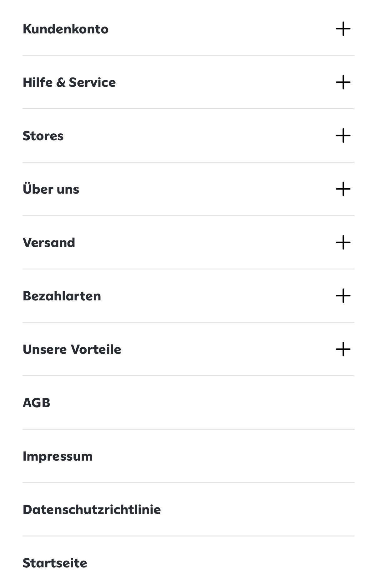Open the Bezahlarten accordion heading
377x588 pixels.
click(x=62, y=296)
